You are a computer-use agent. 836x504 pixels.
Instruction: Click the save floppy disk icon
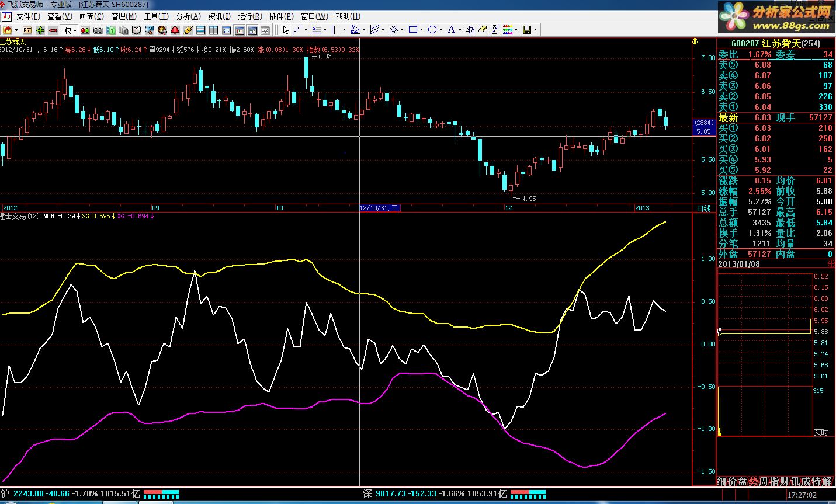coord(526,30)
